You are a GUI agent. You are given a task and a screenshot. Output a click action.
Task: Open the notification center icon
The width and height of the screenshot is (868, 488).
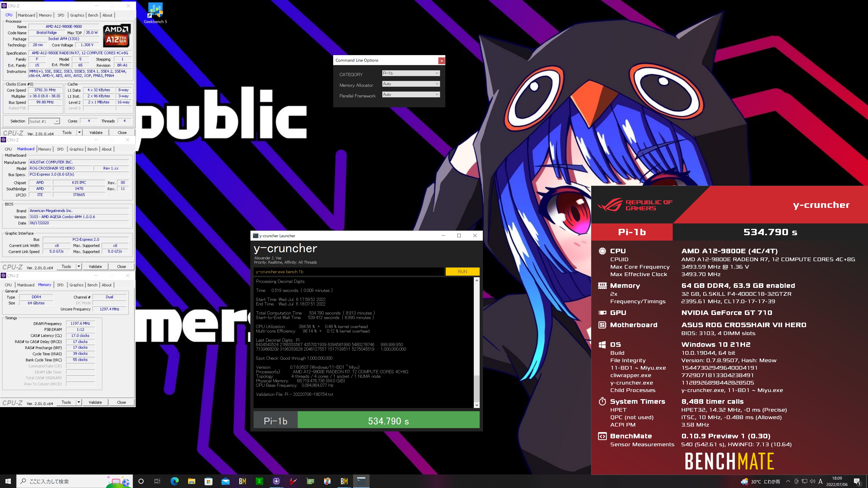pos(857,482)
